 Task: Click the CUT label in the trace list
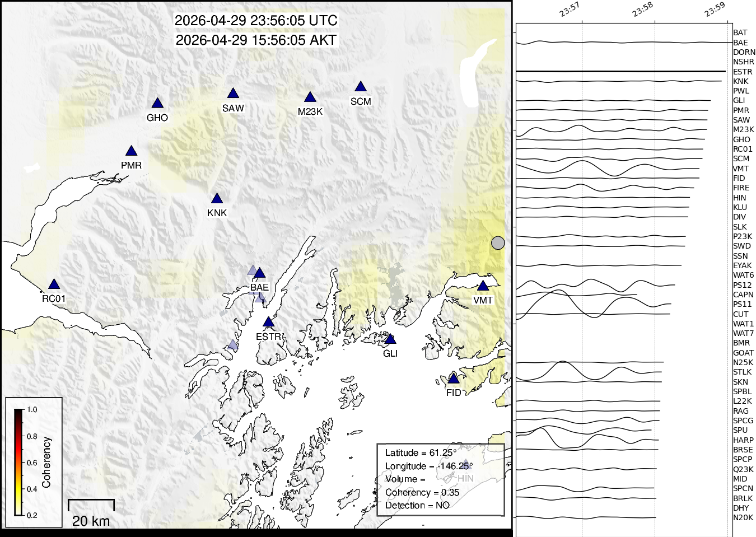pyautogui.click(x=740, y=314)
